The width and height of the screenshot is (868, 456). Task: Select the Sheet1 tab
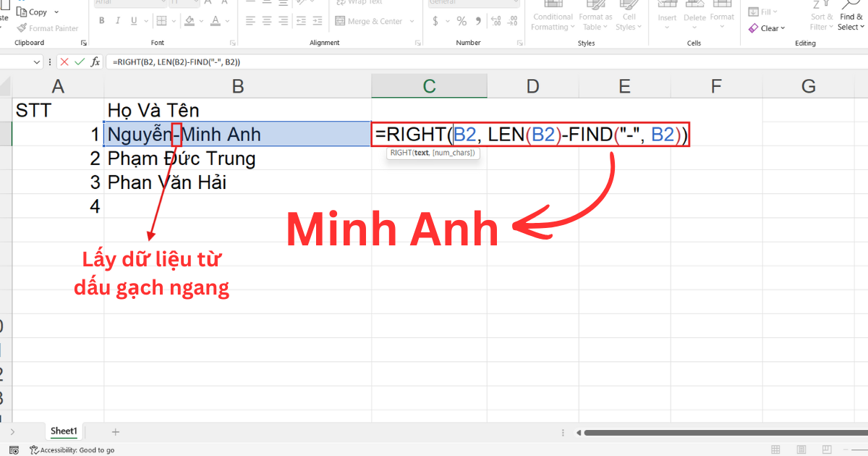64,431
